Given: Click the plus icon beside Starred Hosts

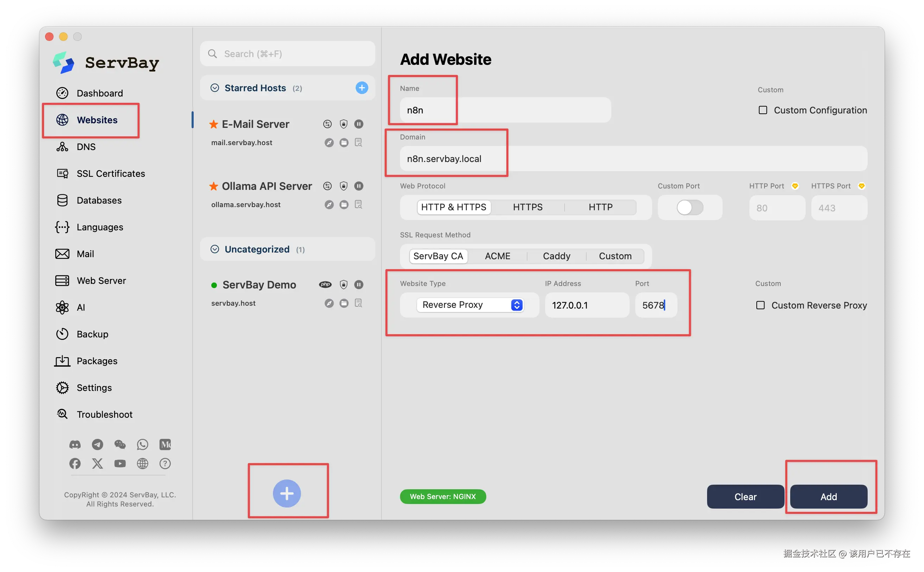Looking at the screenshot, I should coord(362,88).
